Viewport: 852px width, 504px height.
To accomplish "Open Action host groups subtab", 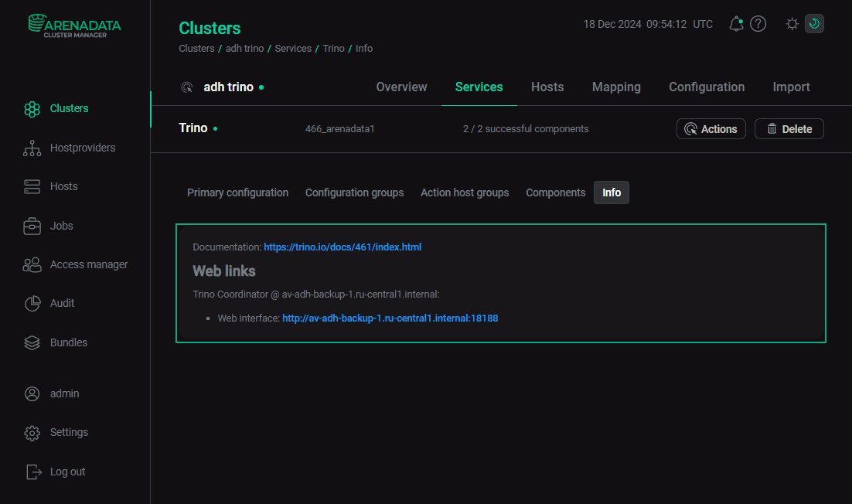I will 465,192.
